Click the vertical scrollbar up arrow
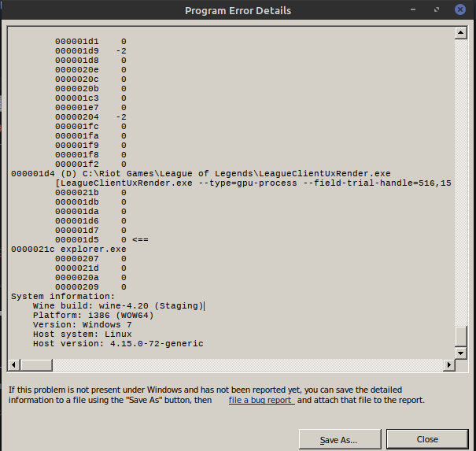This screenshot has width=476, height=451. point(460,33)
